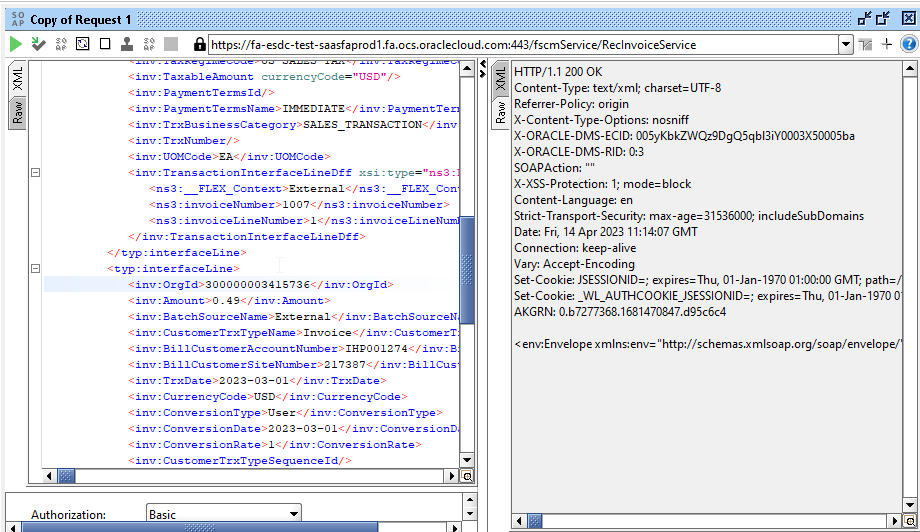Viewport: 920px width, 532px height.
Task: Collapse the typ:interfaceLine XML node
Action: pos(36,269)
